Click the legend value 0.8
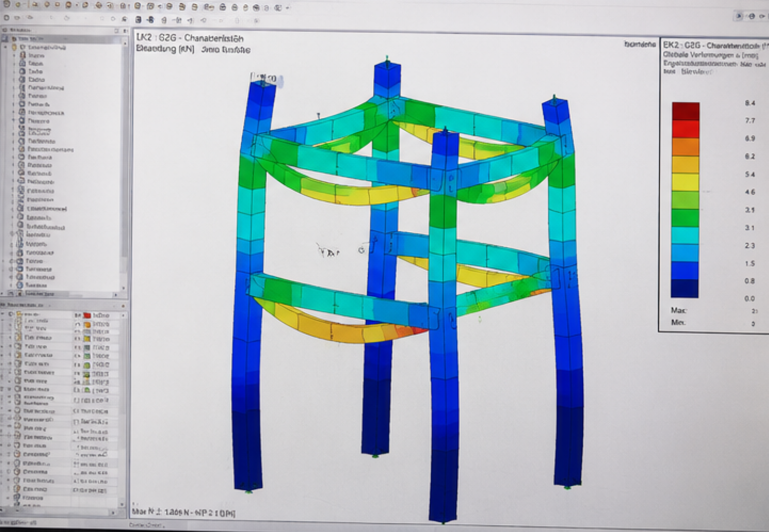769x532 pixels. [x=750, y=281]
